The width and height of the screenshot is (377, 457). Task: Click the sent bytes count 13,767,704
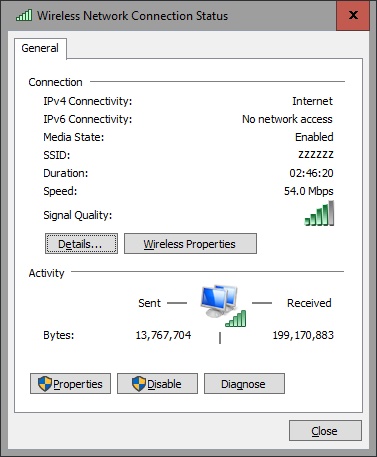click(163, 335)
